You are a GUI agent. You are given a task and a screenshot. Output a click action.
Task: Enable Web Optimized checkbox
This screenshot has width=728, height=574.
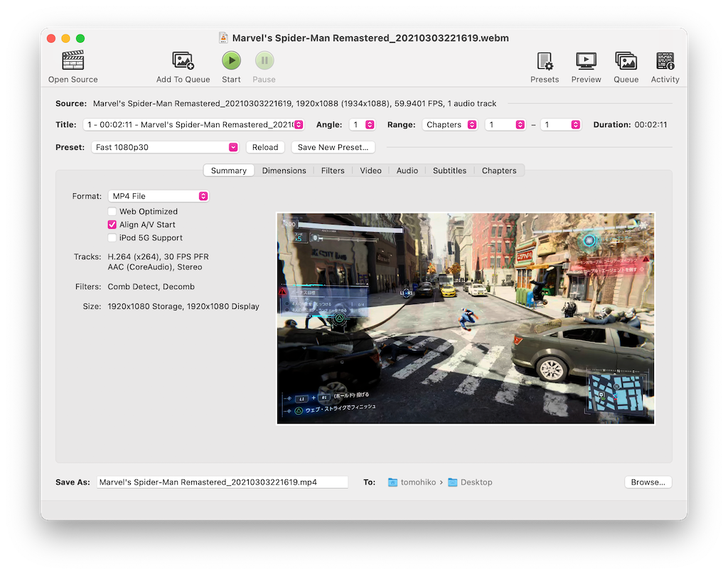tap(112, 212)
